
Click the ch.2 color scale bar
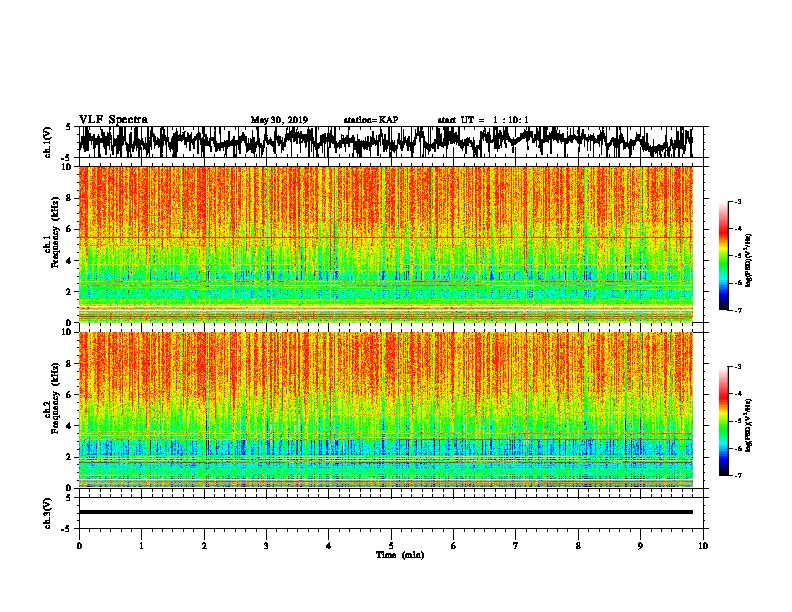[x=724, y=421]
